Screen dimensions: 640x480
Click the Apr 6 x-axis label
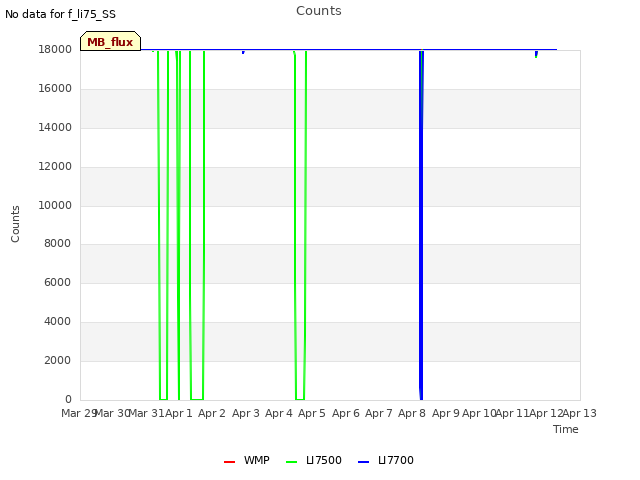(346, 413)
